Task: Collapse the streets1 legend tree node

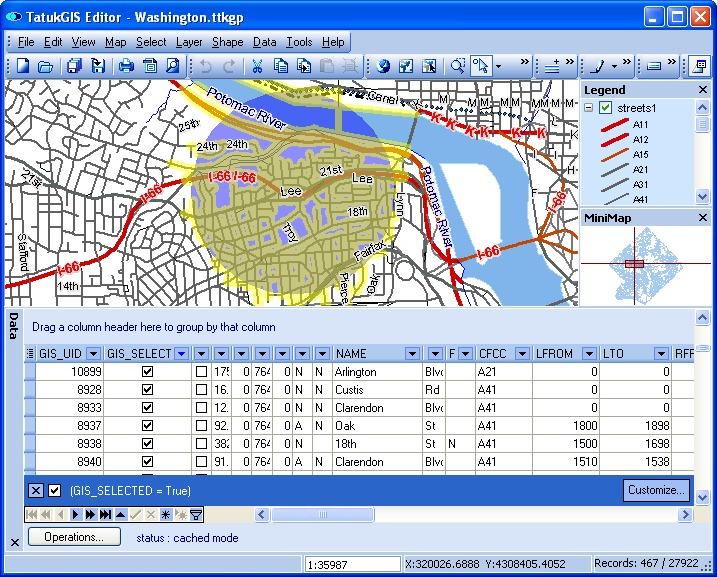Action: click(x=589, y=108)
